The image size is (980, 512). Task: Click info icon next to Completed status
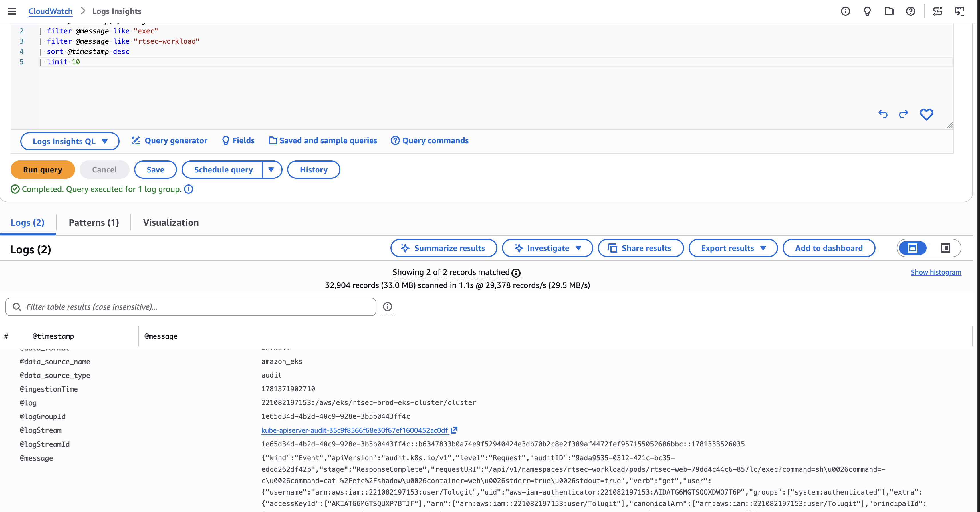[189, 189]
